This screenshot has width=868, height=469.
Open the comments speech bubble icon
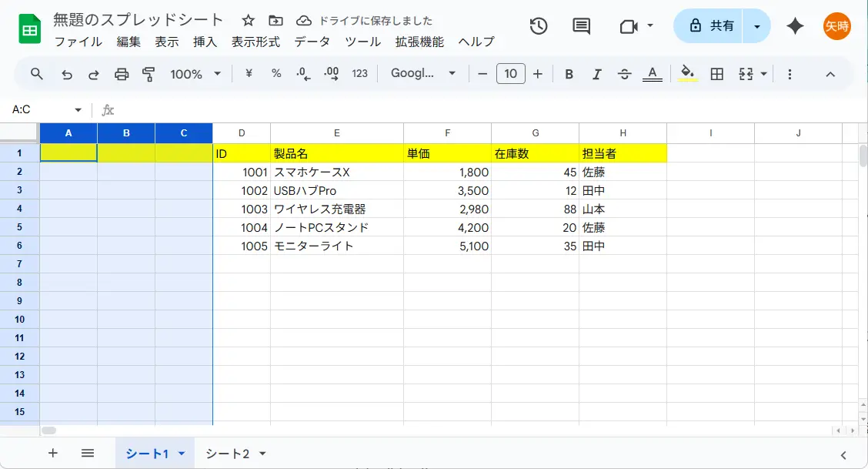(x=582, y=26)
